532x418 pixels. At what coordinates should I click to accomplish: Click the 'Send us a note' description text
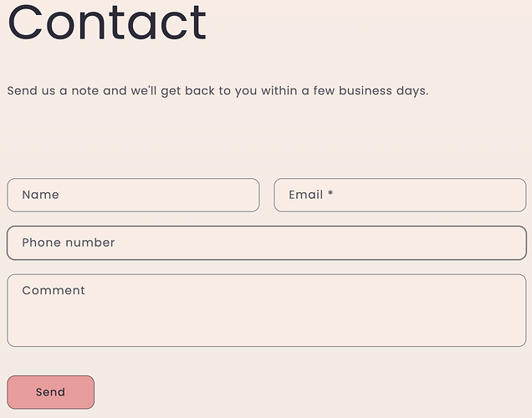tap(217, 90)
